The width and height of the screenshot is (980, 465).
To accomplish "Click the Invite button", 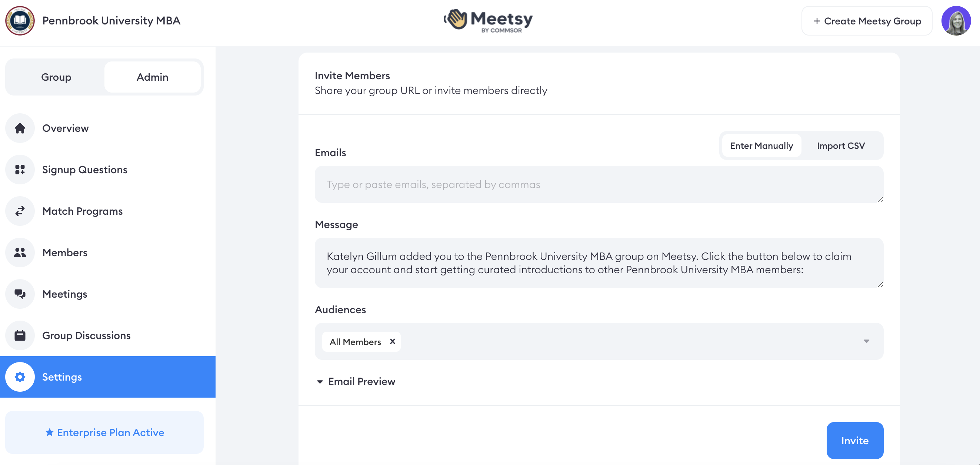I will (x=855, y=440).
